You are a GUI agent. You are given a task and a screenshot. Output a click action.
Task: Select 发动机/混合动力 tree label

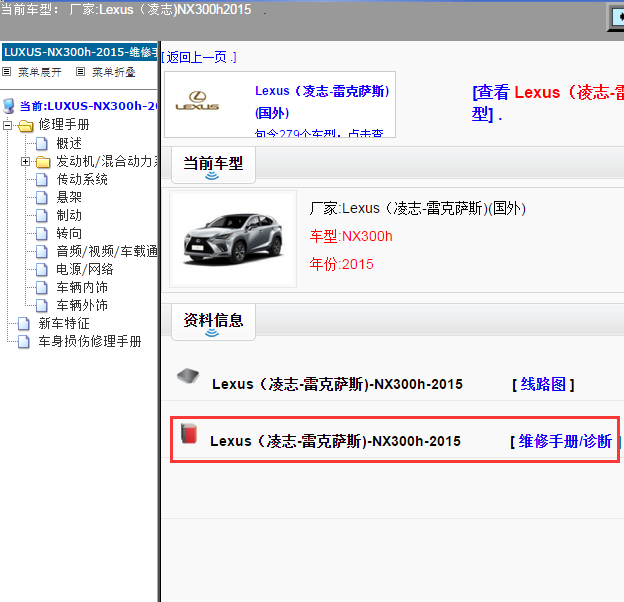tap(107, 162)
